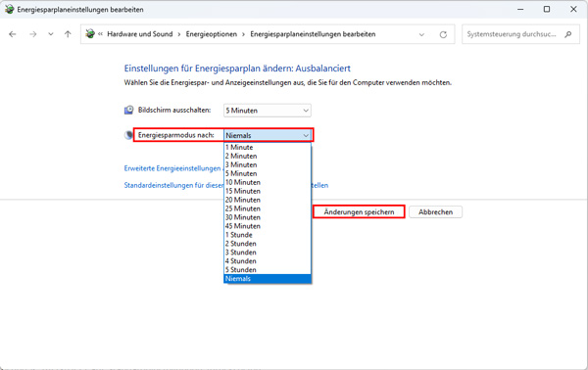Viewport: 588px width, 370px height.
Task: Collapse the Energiesparmodus nach combo box
Action: pos(268,135)
